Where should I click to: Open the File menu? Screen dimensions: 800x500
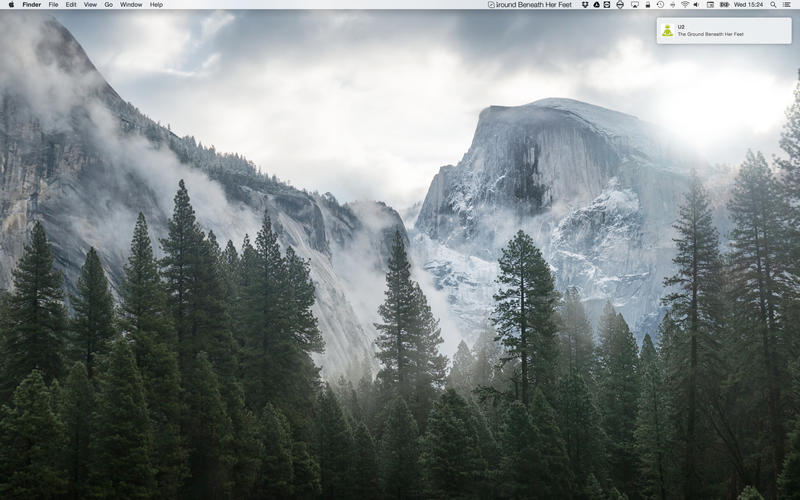(x=53, y=4)
